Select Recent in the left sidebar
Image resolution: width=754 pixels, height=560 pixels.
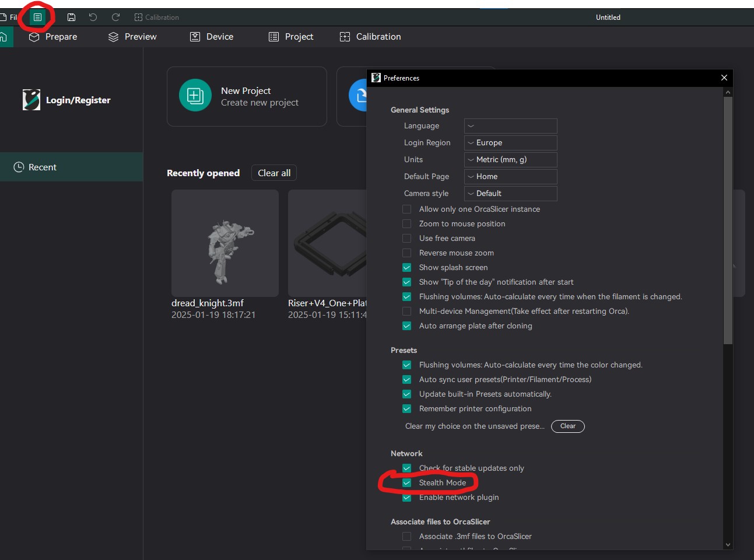[x=71, y=167]
